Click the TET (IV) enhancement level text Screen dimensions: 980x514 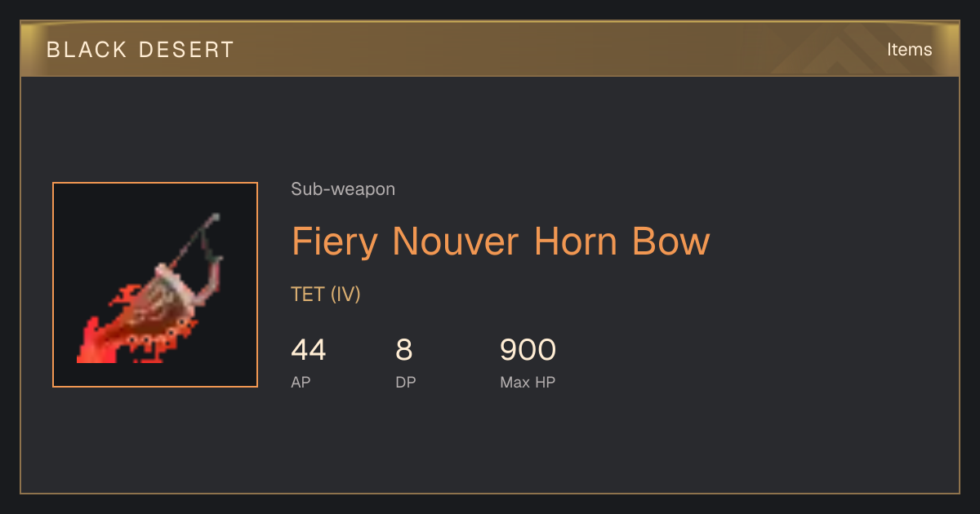(326, 294)
